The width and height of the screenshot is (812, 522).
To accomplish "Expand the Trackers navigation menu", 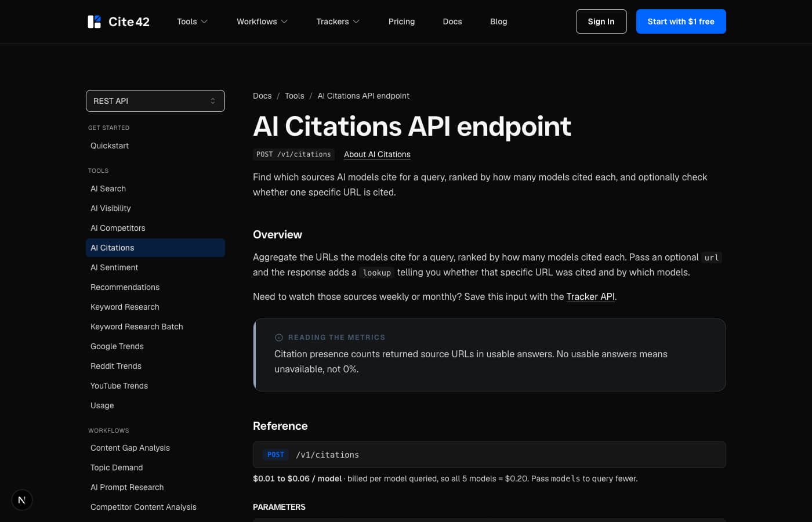I will click(338, 21).
